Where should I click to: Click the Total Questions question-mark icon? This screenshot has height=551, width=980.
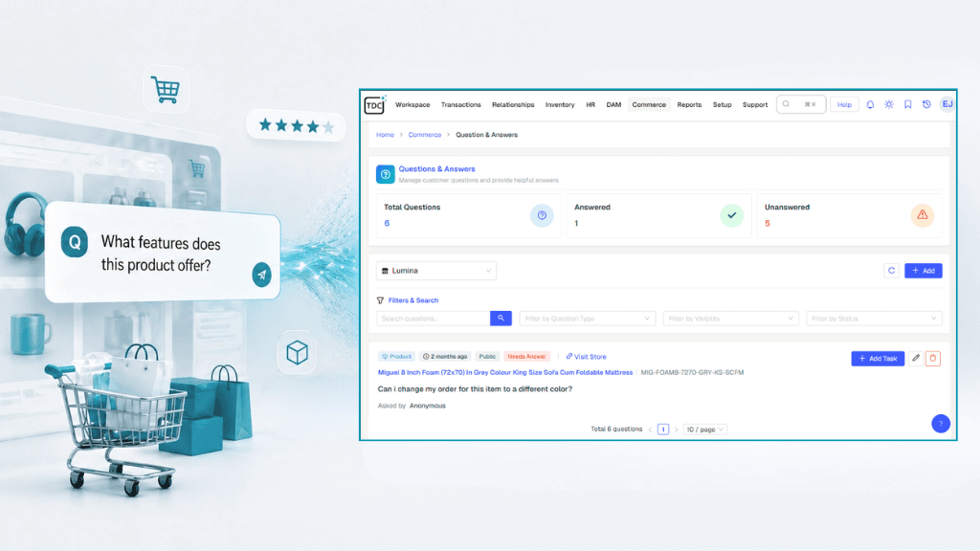542,215
